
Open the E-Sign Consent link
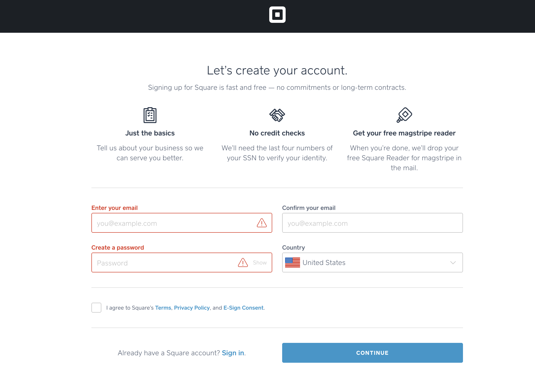243,308
